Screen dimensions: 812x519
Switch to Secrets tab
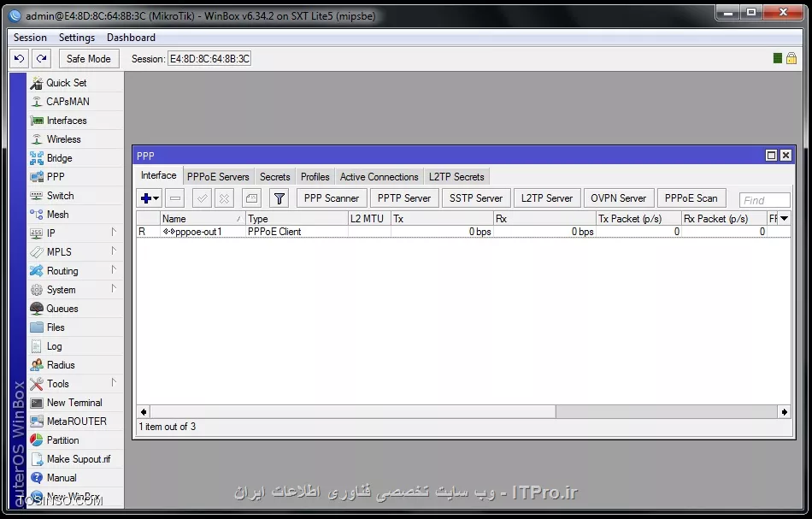click(275, 177)
